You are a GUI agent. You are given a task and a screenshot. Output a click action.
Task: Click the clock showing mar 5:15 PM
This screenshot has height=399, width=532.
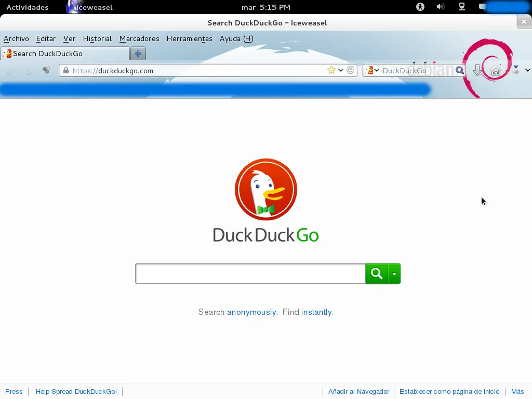point(265,7)
